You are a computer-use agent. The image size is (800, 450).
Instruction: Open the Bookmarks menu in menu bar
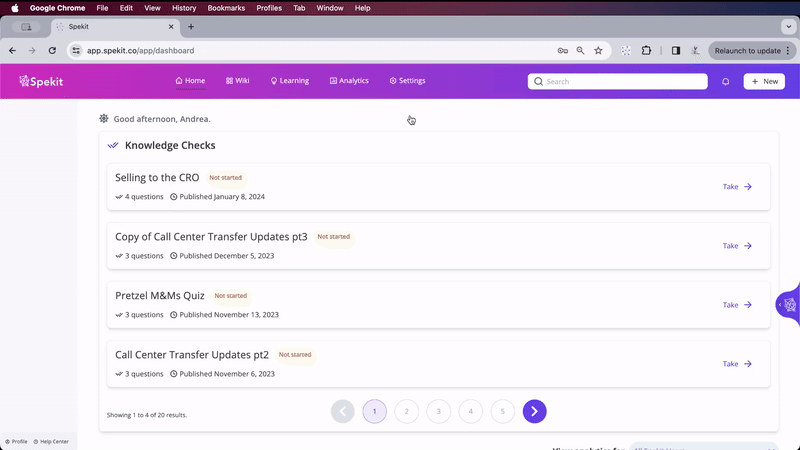[225, 8]
